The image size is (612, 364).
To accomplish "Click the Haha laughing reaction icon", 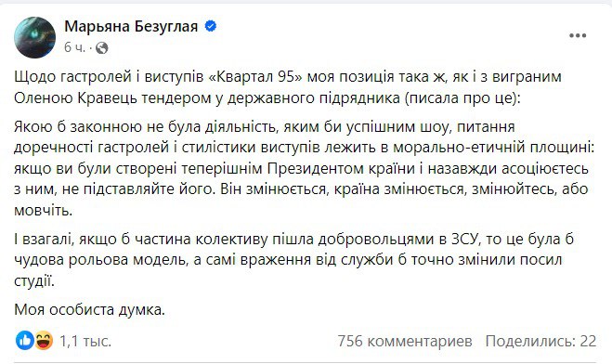I will pos(44,341).
